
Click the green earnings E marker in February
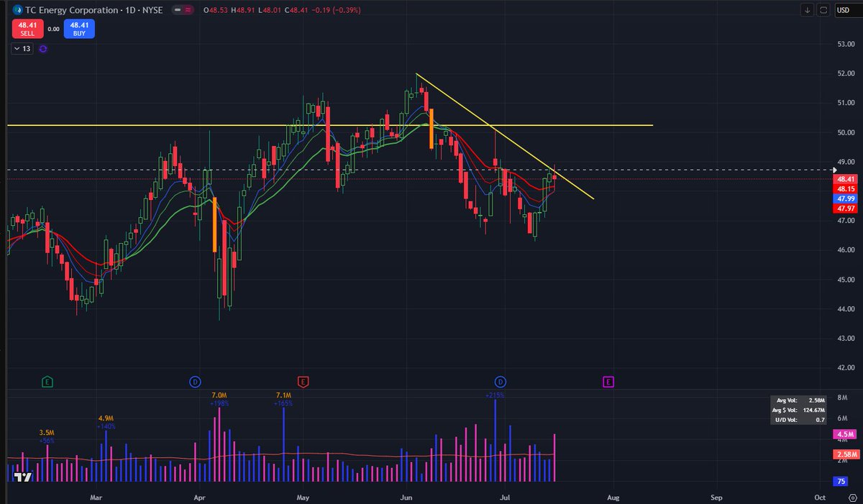coord(47,380)
